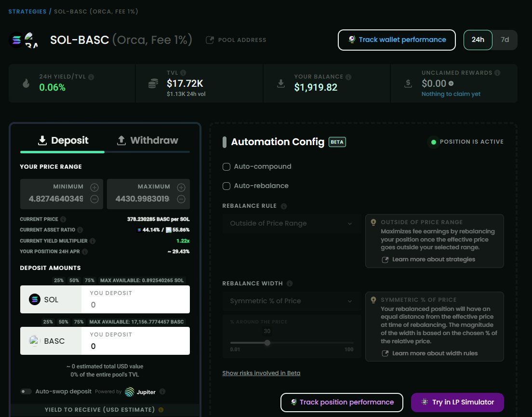The height and width of the screenshot is (417, 532).
Task: Click the Rebalance Rule info icon
Action: [284, 206]
